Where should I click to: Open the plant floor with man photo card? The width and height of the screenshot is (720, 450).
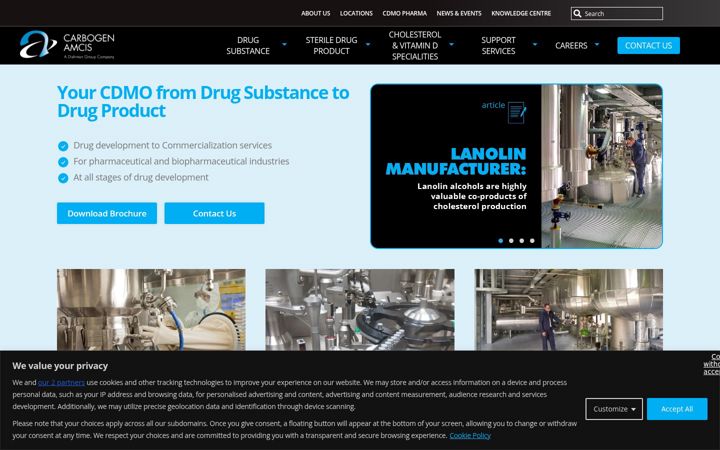(x=568, y=310)
